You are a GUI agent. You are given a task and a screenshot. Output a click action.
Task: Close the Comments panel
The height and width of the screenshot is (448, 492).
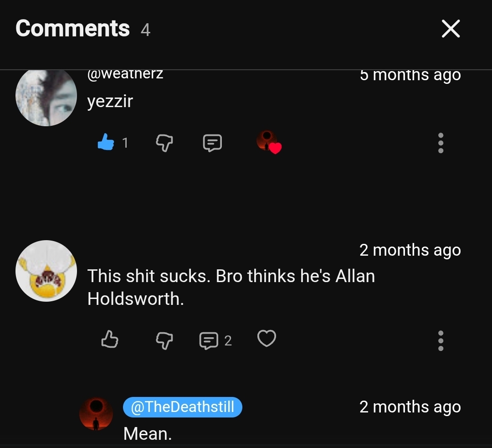[x=451, y=29]
